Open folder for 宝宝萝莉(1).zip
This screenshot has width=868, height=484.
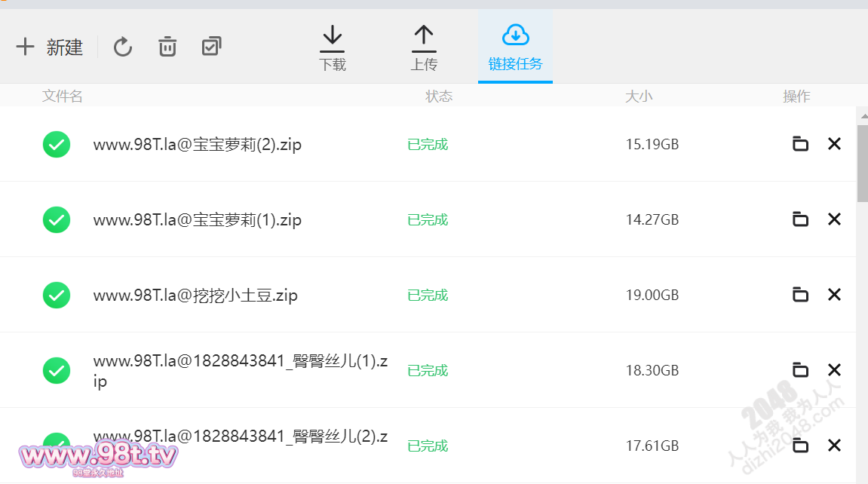(800, 219)
